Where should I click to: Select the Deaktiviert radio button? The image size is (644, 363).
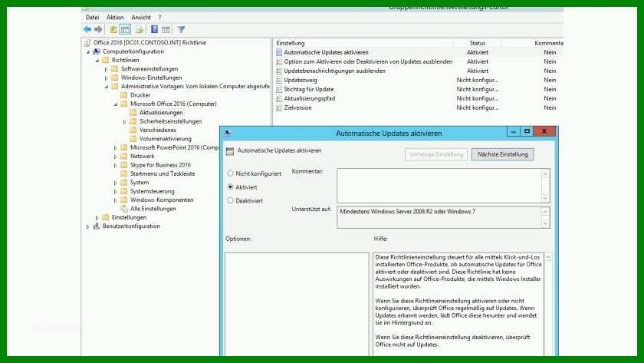[231, 200]
